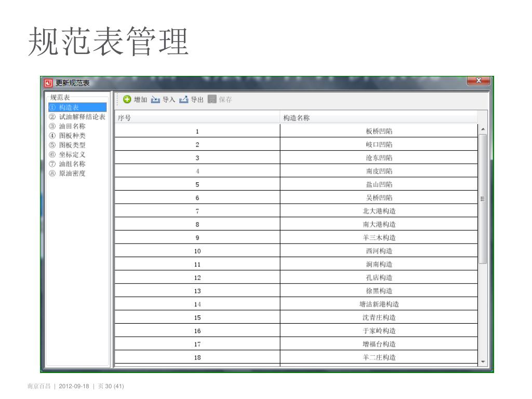Screen dimensions: 532x399
Task: Click the scrollbar down arrow
Action: [x=483, y=362]
